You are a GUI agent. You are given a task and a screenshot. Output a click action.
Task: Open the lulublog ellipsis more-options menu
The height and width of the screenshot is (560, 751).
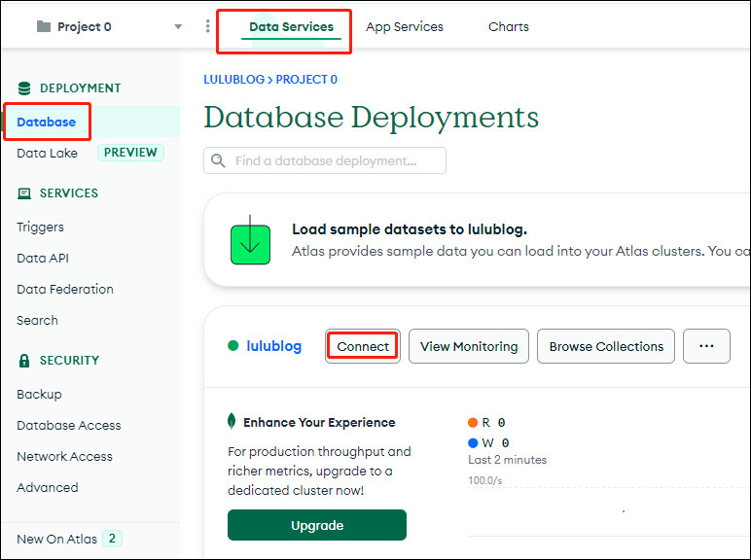point(706,346)
